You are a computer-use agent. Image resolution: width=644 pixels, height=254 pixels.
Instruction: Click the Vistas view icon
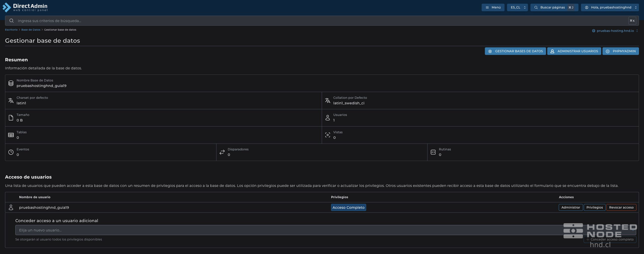tap(328, 135)
